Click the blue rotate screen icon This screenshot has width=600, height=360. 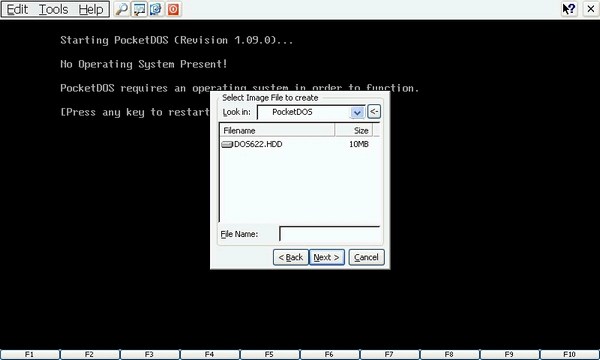pos(156,9)
